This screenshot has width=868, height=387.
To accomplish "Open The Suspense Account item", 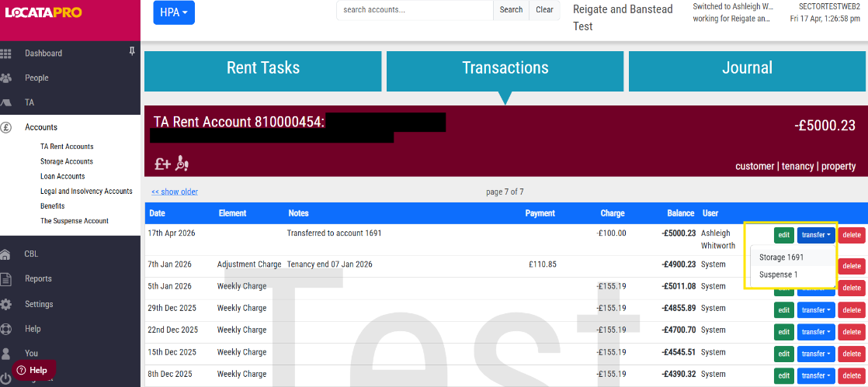I will 75,220.
